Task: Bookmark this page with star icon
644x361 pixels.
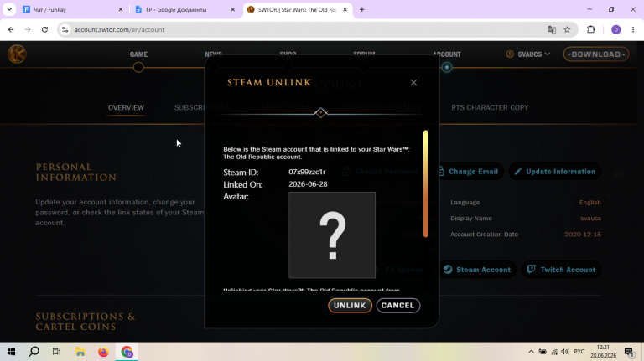Action: (567, 29)
